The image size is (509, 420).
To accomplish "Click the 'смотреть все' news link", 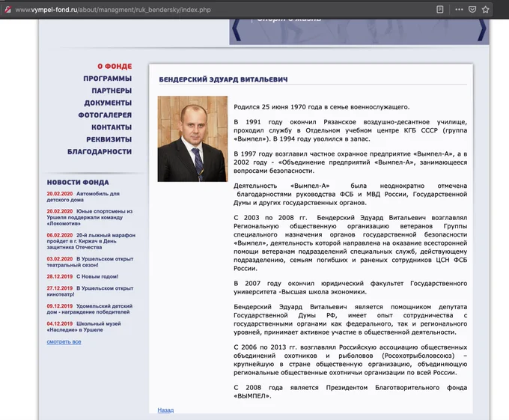I will pyautogui.click(x=64, y=342).
